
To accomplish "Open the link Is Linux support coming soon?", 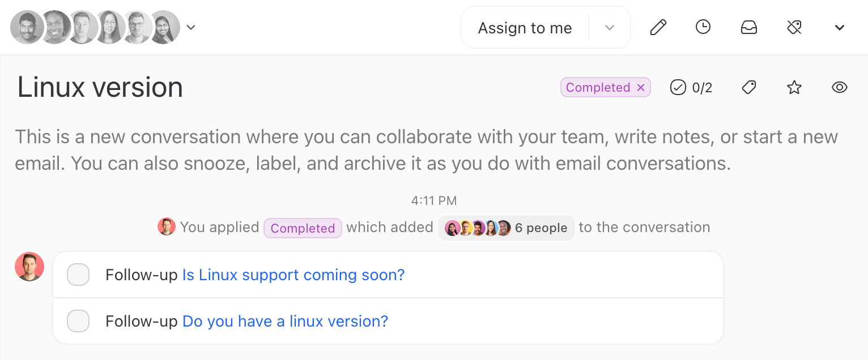I will [293, 275].
